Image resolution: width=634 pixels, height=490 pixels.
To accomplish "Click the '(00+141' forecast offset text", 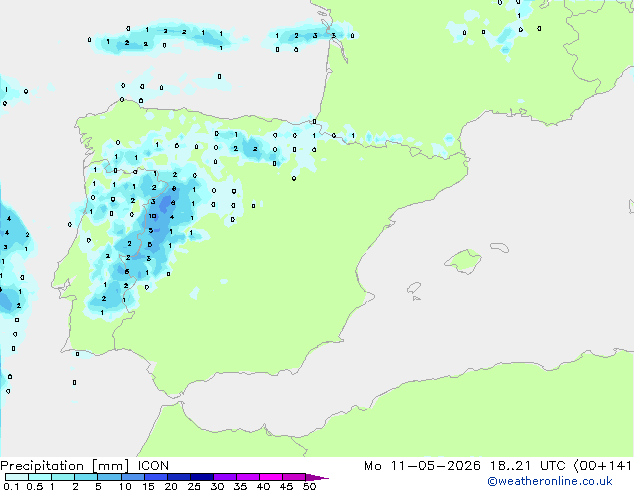I will coord(602,466).
